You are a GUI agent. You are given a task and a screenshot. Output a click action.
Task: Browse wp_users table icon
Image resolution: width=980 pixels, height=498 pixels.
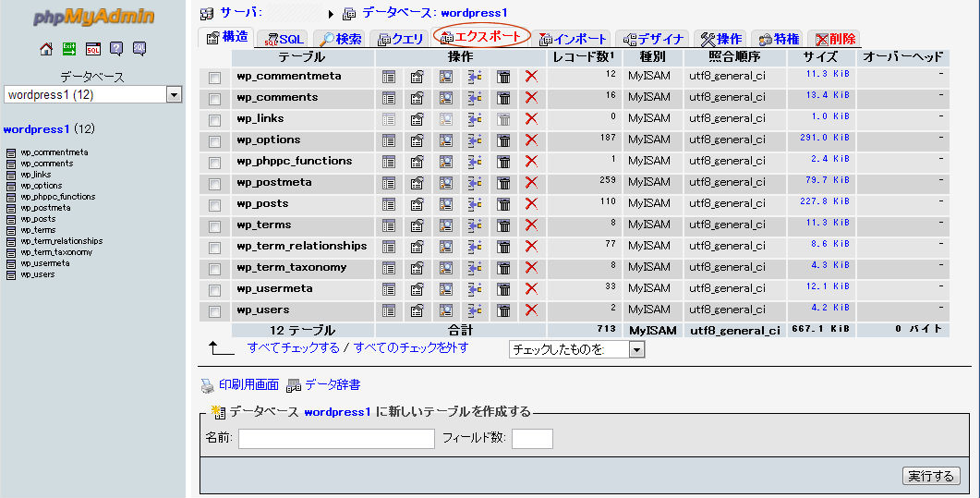coord(389,310)
